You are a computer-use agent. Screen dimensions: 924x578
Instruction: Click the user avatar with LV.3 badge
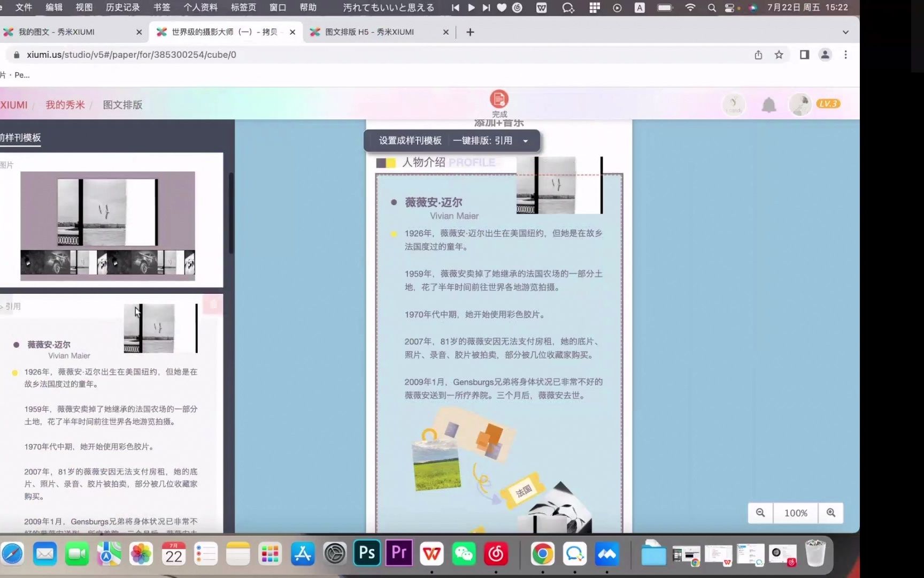800,104
